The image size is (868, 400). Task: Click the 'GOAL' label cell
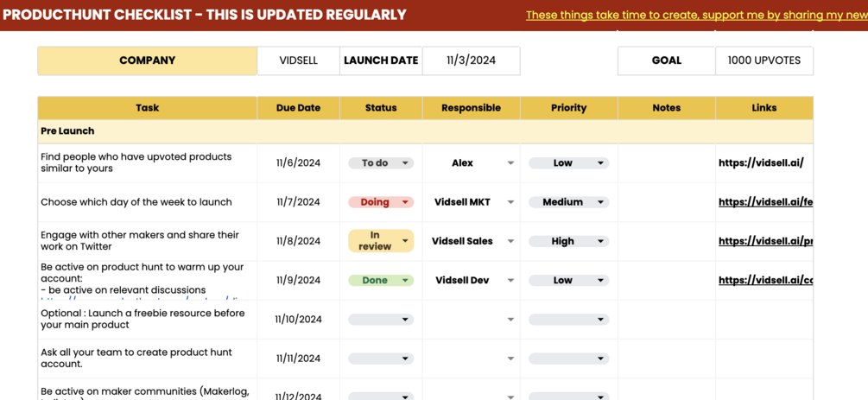tap(667, 60)
